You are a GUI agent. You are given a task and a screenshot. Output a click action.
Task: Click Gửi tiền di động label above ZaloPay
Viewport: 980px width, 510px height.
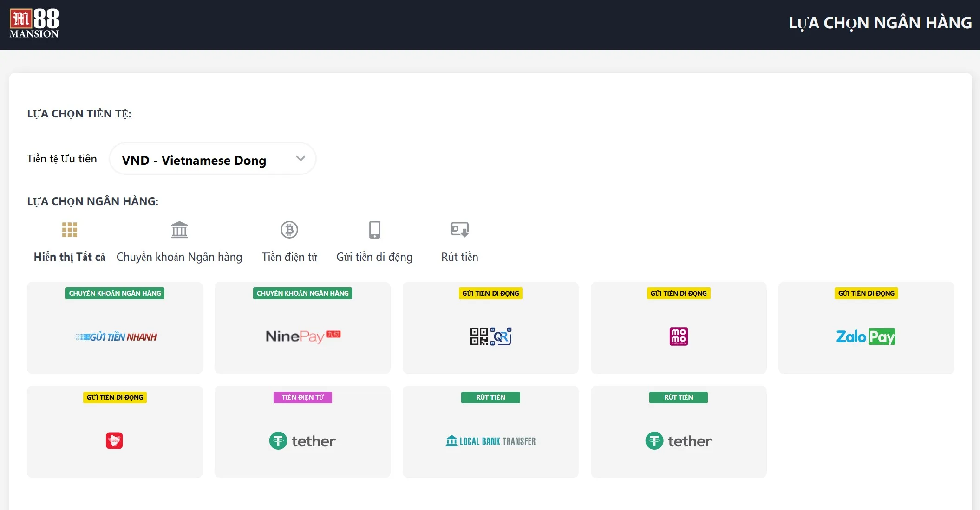point(866,293)
